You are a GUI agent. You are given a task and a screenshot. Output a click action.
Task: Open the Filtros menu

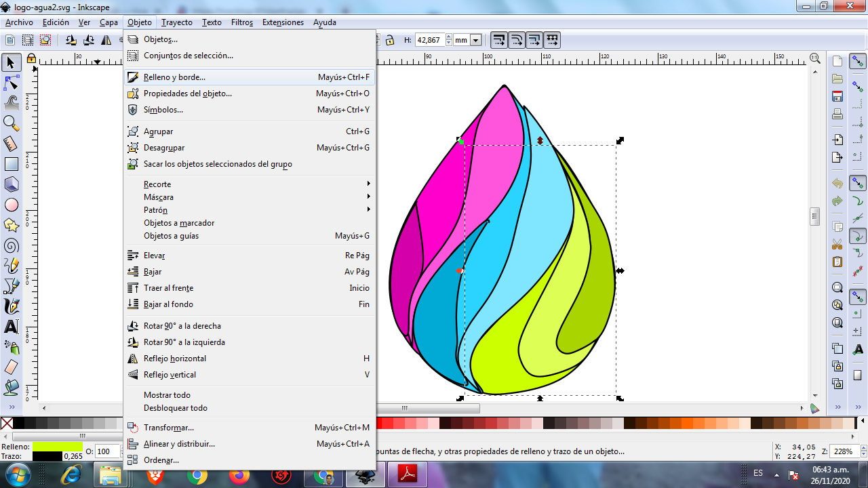tap(242, 22)
